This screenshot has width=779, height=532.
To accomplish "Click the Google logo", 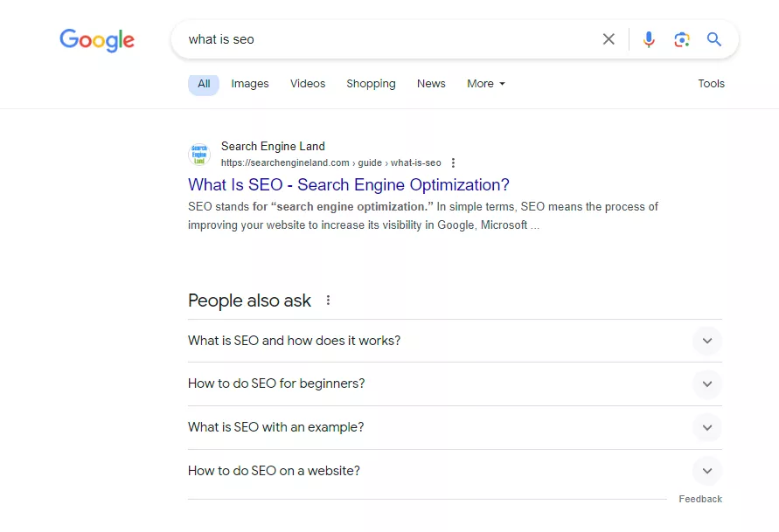I will 97,39.
